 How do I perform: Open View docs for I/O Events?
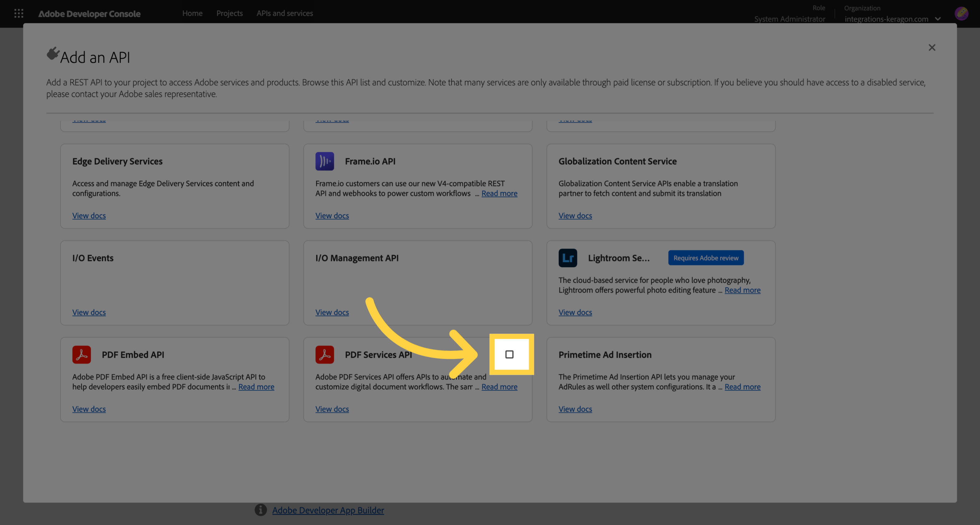[89, 312]
